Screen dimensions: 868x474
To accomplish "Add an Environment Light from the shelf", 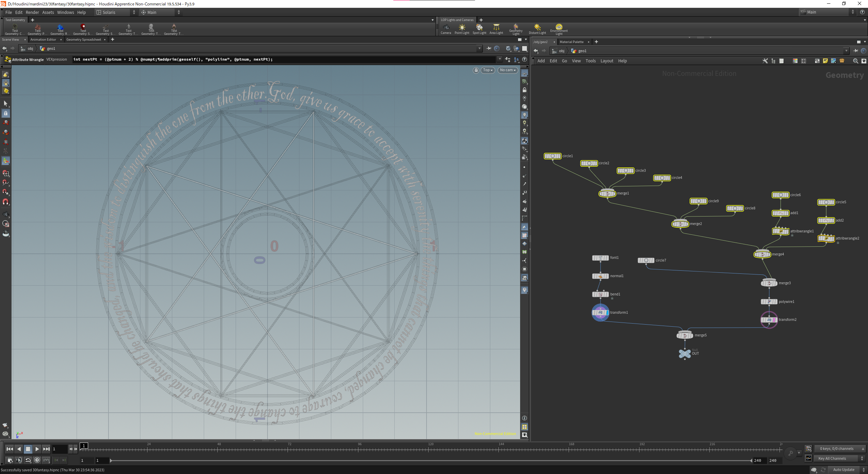I will pyautogui.click(x=559, y=29).
